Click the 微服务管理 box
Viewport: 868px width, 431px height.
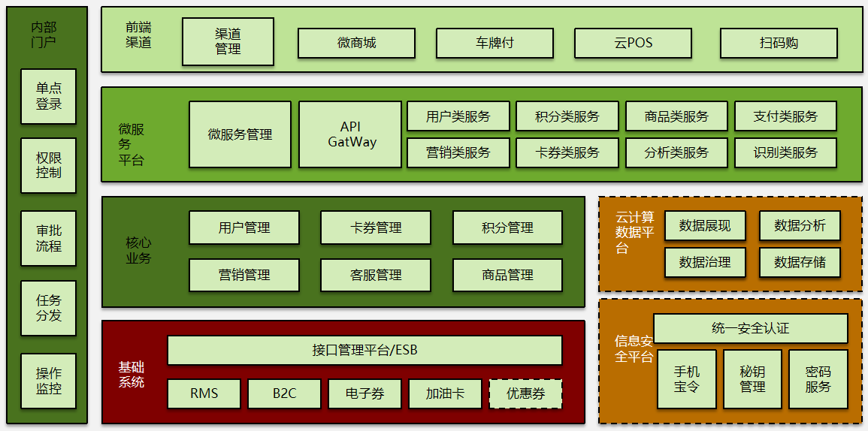(240, 134)
